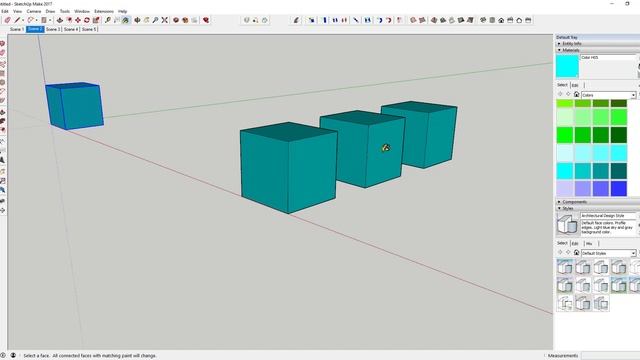Open the Extension Warehouse
The height and width of the screenshot is (360, 640).
[185, 20]
